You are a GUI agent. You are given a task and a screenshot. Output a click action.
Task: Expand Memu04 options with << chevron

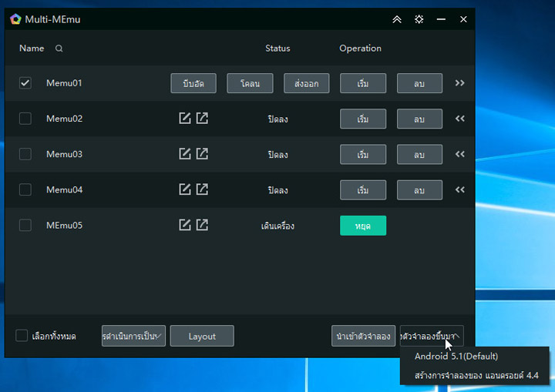pos(459,189)
